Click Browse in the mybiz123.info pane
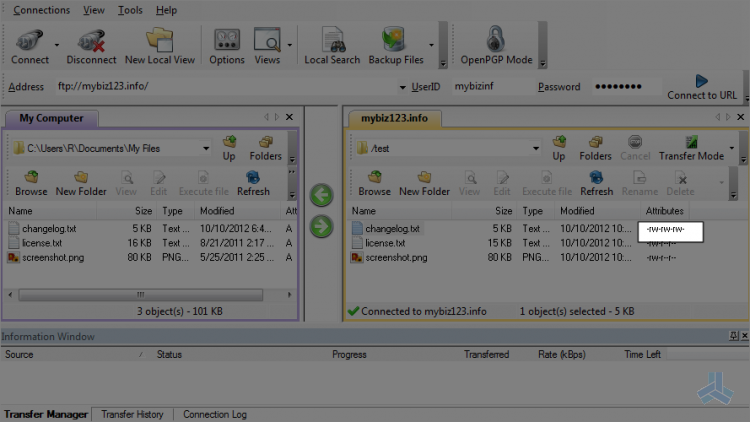The width and height of the screenshot is (750, 422). [x=375, y=184]
